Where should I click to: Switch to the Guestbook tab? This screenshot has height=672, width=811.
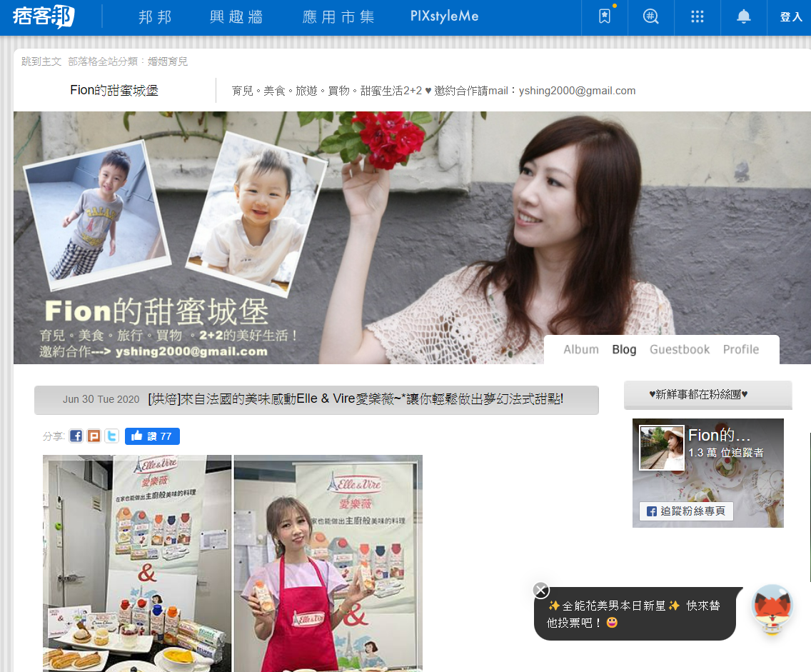[680, 349]
